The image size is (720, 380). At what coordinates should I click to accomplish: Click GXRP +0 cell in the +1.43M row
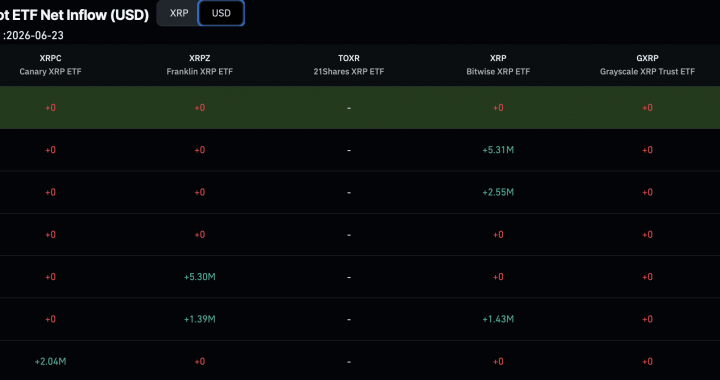[x=647, y=319]
